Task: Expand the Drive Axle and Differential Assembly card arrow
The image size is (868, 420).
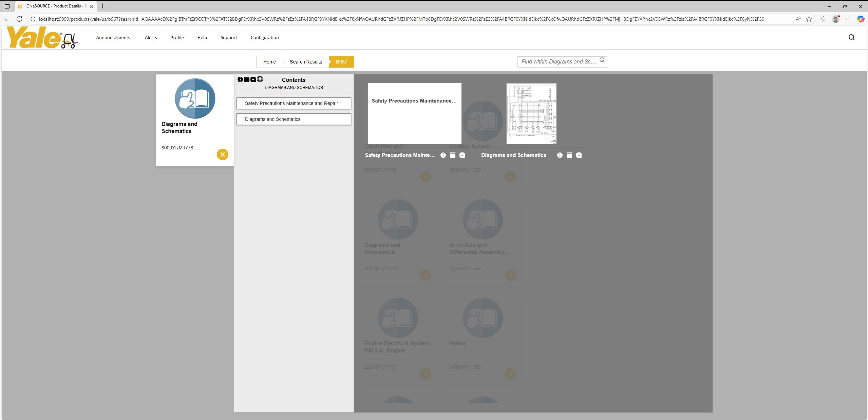Action: click(x=510, y=275)
